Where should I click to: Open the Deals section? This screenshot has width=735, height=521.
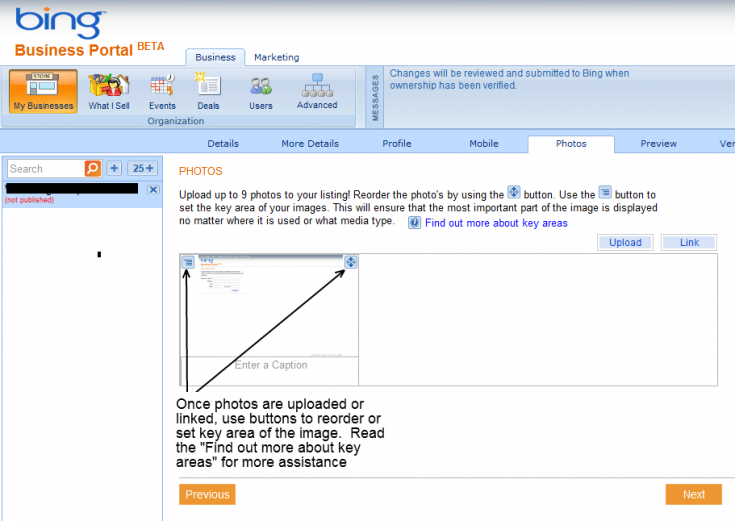pos(208,92)
